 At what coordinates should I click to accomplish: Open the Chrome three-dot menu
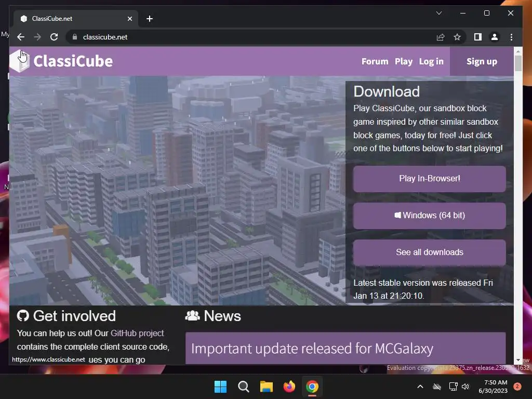511,37
